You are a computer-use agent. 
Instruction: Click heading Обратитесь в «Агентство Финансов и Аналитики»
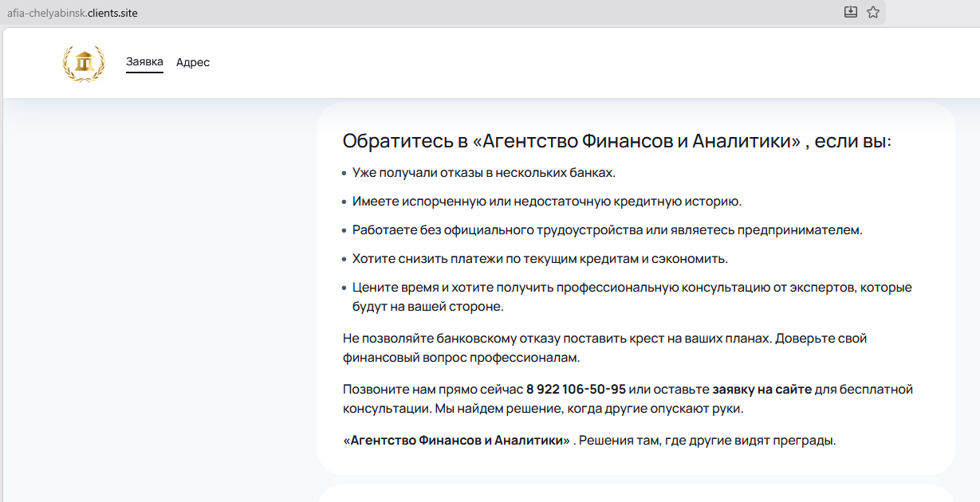click(x=617, y=142)
